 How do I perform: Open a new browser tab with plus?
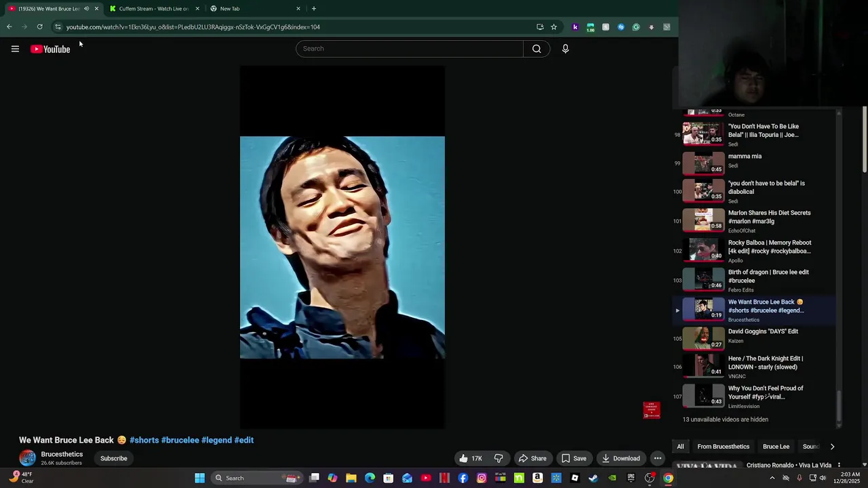(313, 9)
